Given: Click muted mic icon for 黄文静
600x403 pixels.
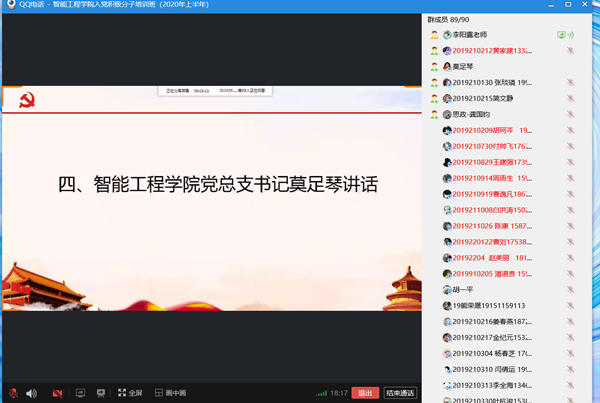Looking at the screenshot, I should click(x=570, y=98).
